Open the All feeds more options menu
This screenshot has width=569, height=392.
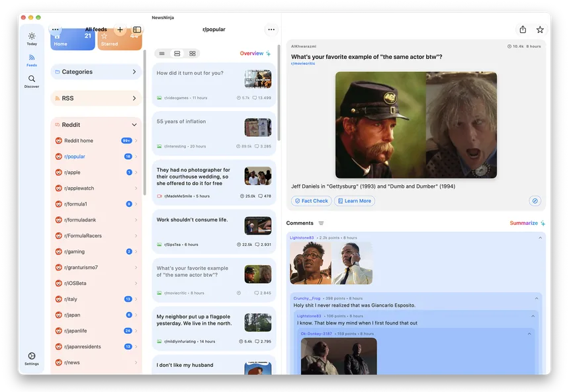[55, 29]
